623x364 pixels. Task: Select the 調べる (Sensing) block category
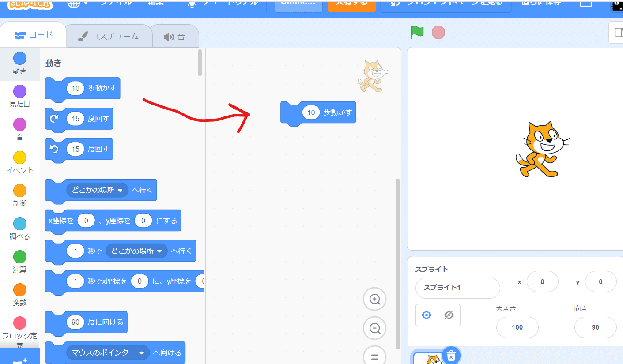(19, 229)
